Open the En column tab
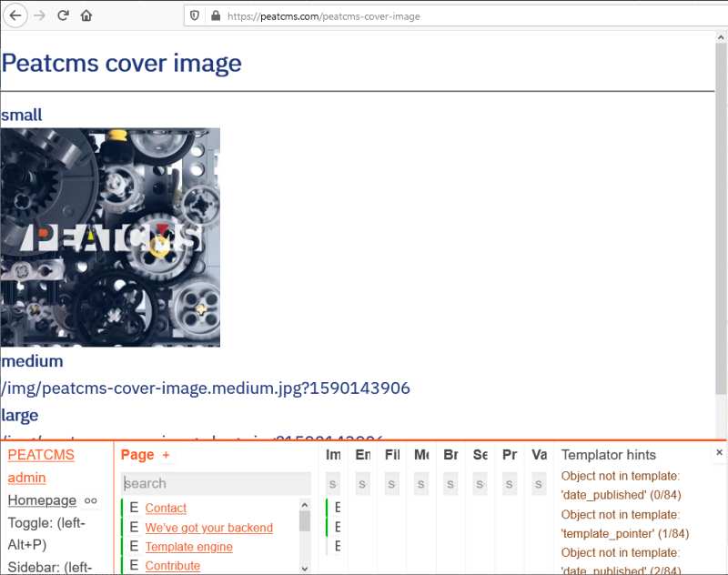728x575 pixels. click(x=362, y=455)
